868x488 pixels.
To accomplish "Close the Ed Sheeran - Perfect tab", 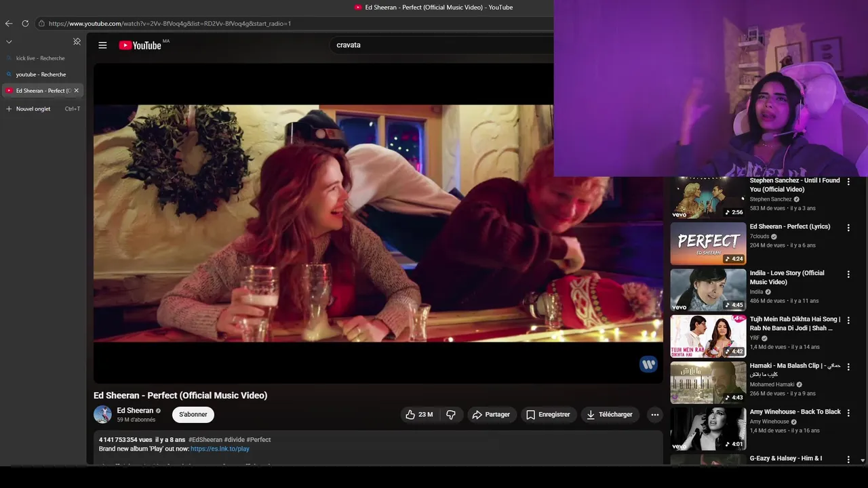I will pos(76,90).
